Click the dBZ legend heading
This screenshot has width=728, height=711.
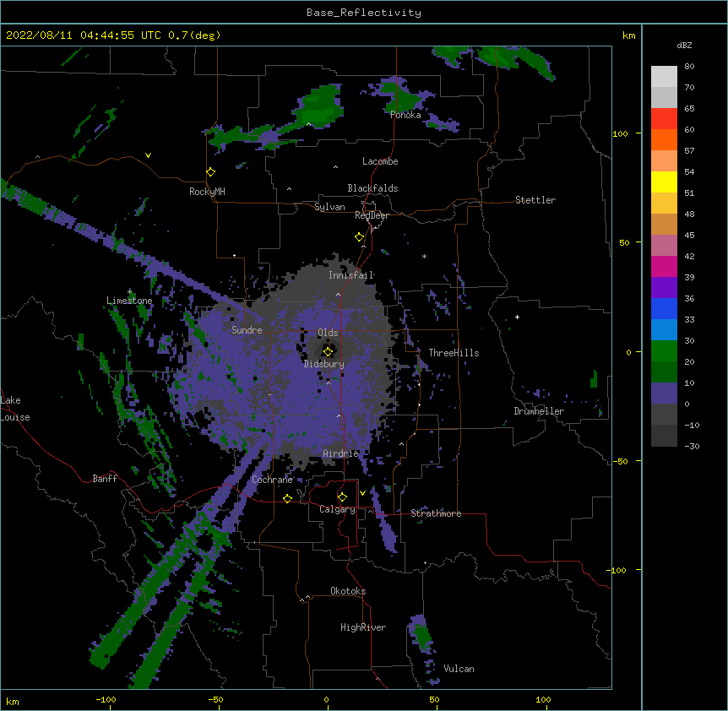[684, 45]
